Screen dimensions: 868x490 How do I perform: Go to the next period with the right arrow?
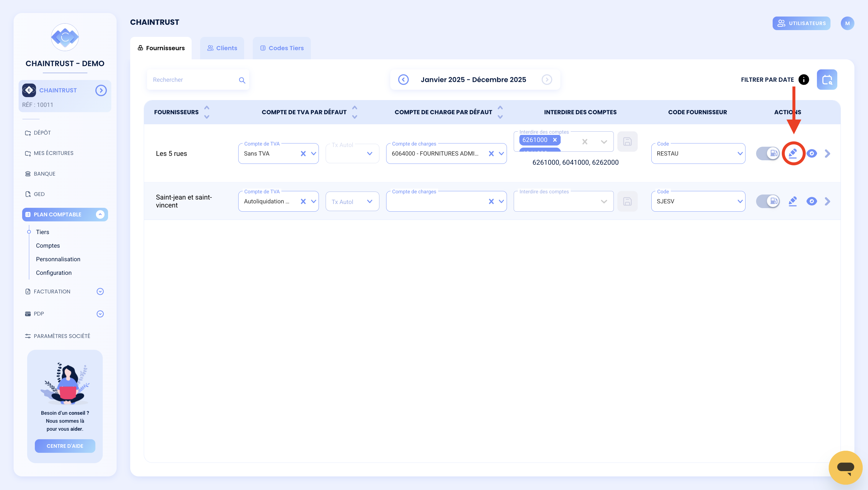coord(546,79)
